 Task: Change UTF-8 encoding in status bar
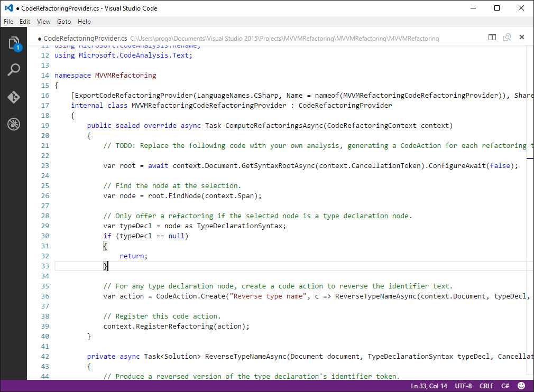pos(463,386)
